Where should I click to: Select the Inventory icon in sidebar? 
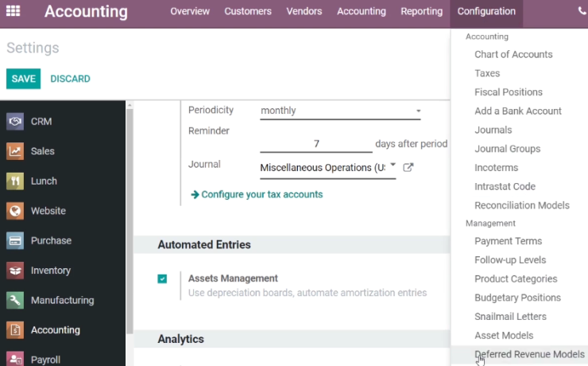[15, 271]
